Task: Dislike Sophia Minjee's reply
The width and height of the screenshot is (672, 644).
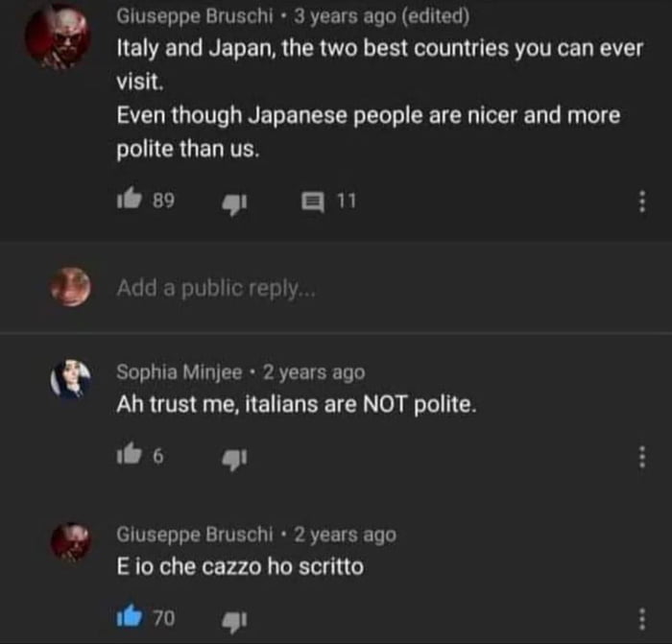Action: [x=234, y=459]
